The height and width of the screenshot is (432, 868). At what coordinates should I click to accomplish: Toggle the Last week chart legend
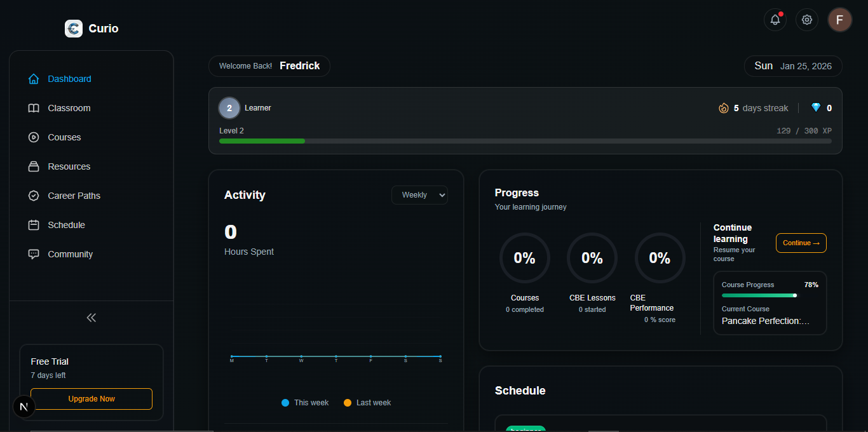click(367, 403)
